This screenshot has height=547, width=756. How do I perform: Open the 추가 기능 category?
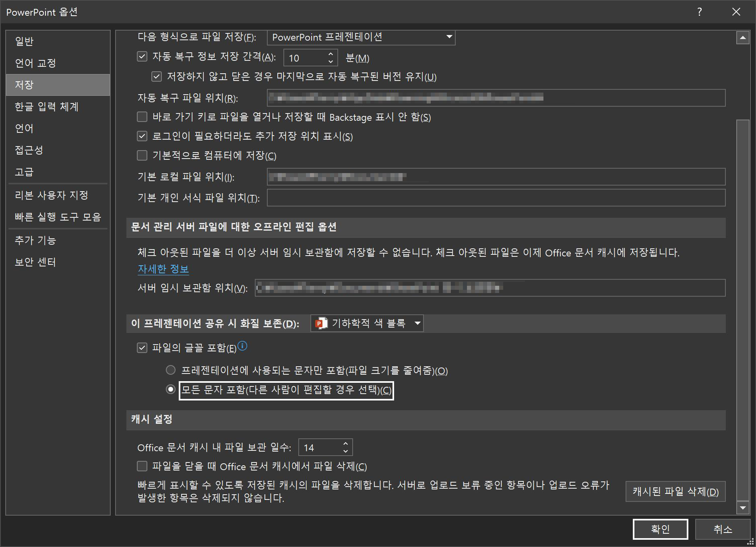(x=58, y=240)
